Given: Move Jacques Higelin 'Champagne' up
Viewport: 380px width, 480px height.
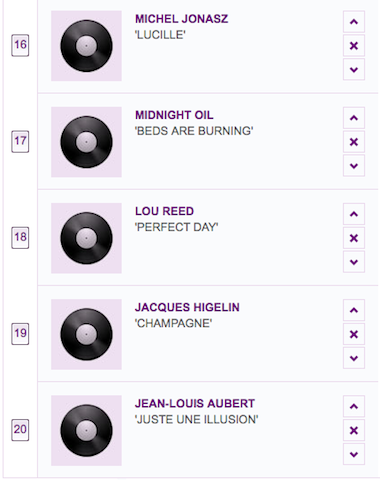Looking at the screenshot, I should coord(354,310).
